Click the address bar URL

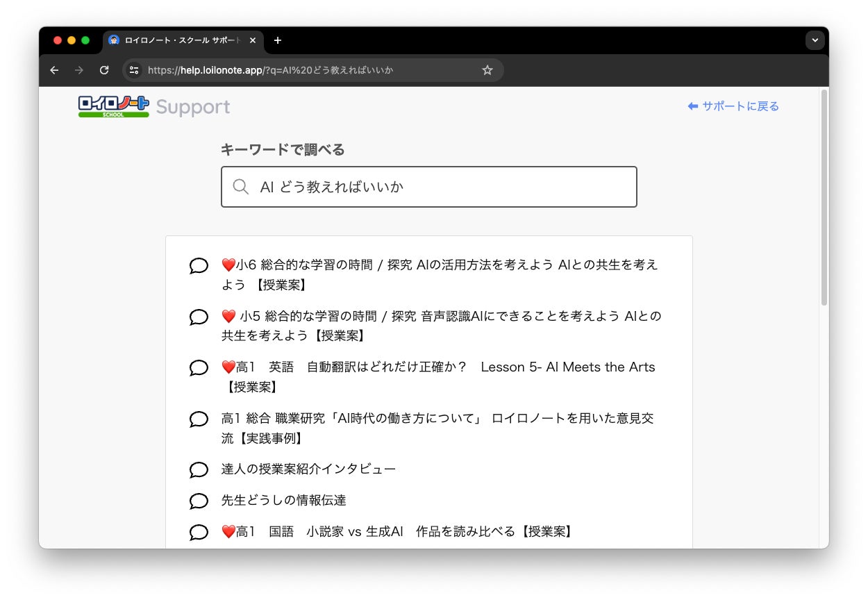(x=271, y=70)
